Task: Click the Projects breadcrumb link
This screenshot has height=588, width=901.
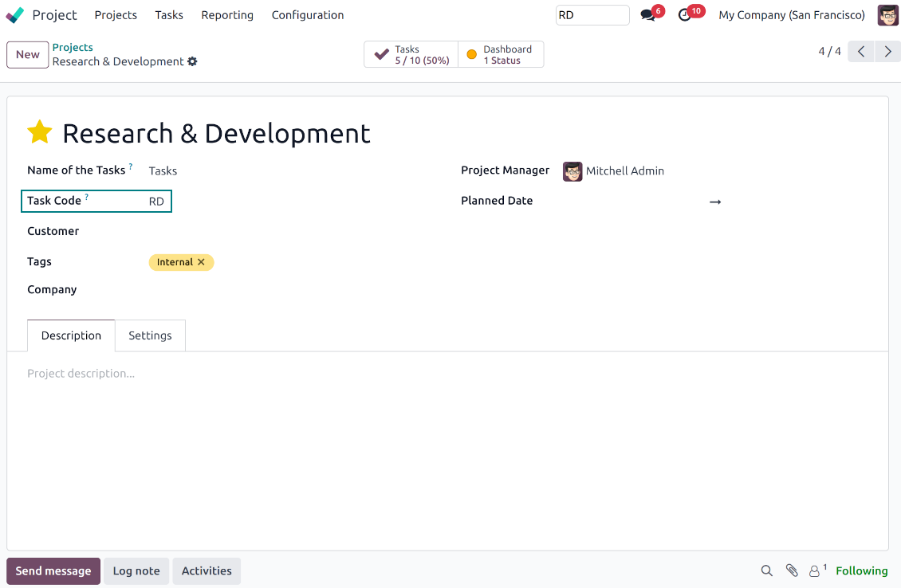Action: pos(73,48)
